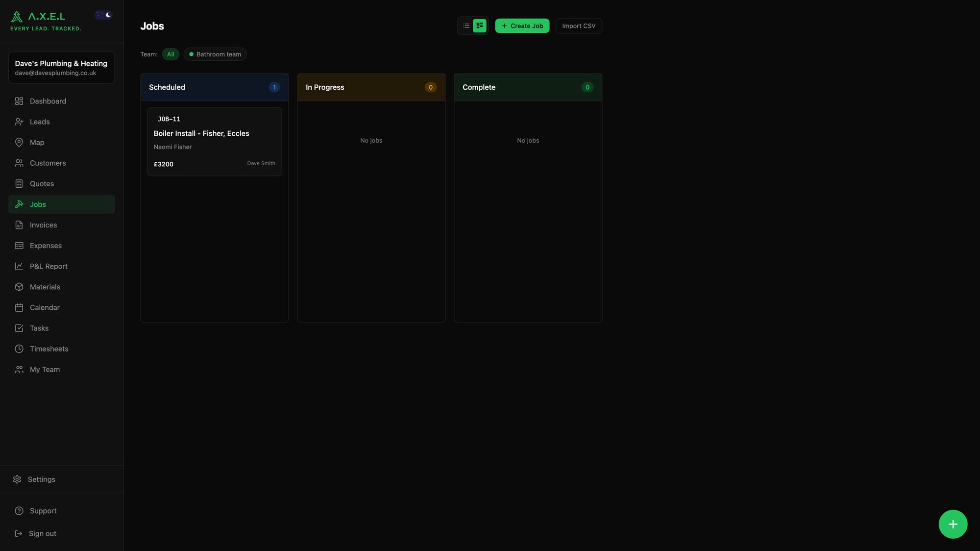Open the Timesheets clock icon
This screenshot has height=551, width=980.
(19, 349)
